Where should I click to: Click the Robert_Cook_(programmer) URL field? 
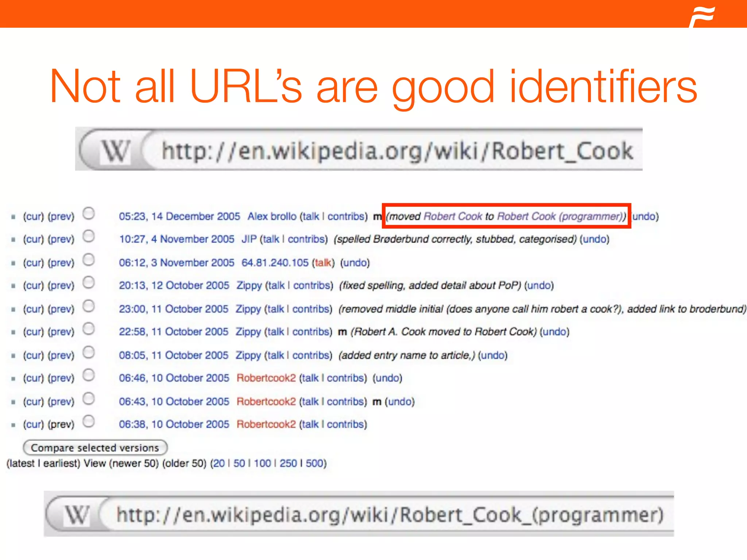390,515
